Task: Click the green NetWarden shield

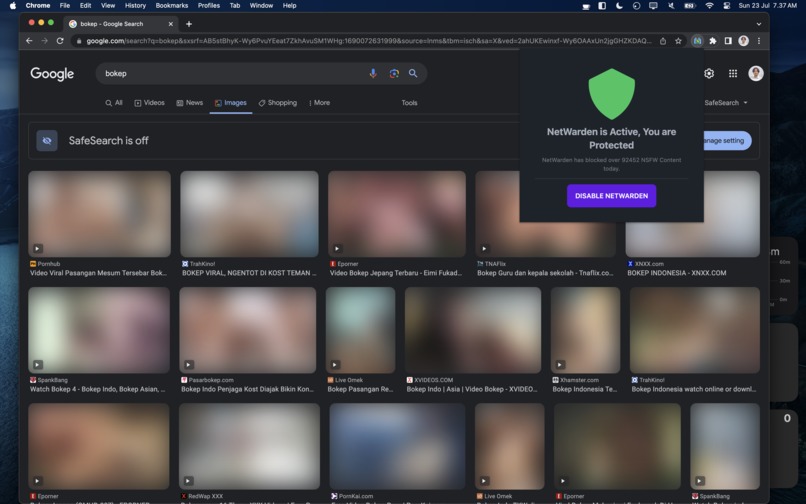Action: pos(611,94)
